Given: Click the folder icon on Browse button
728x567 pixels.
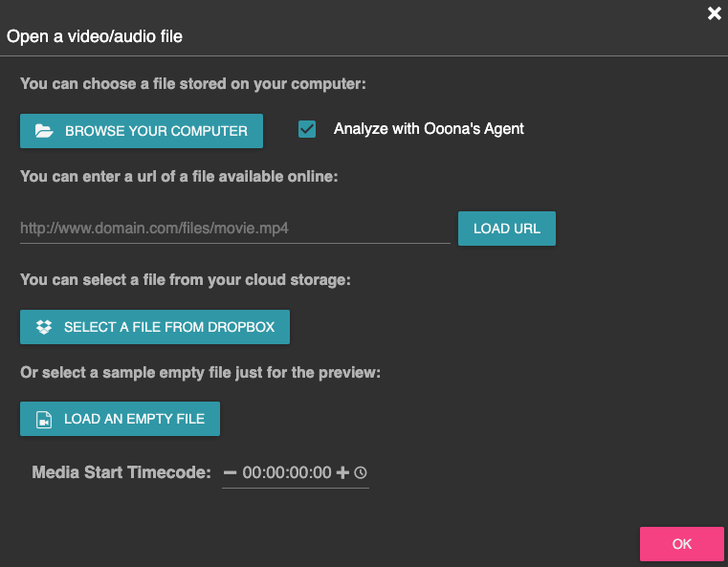Looking at the screenshot, I should point(44,131).
